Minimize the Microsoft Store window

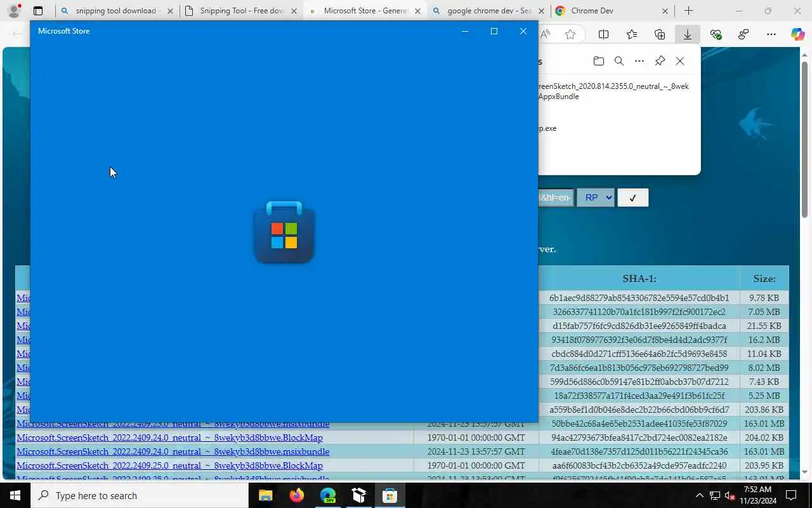[x=465, y=31]
